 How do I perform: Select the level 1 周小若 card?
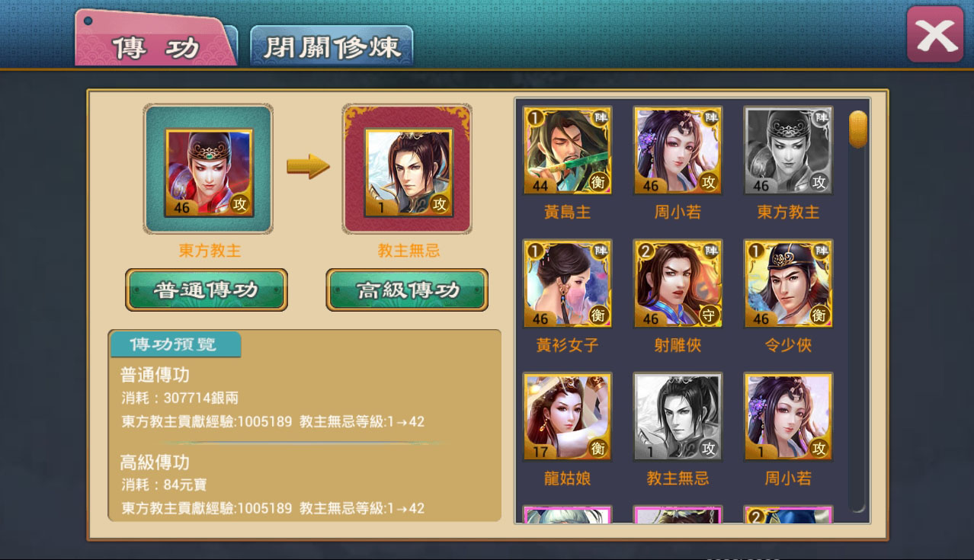tap(788, 417)
